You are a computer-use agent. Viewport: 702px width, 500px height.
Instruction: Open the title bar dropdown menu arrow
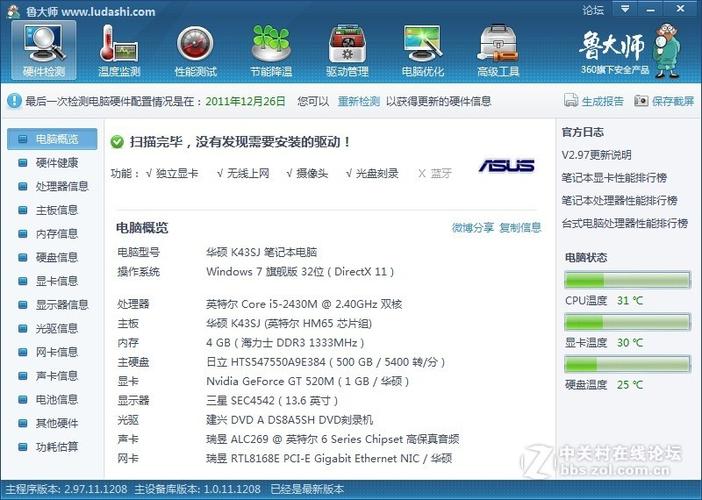click(625, 9)
